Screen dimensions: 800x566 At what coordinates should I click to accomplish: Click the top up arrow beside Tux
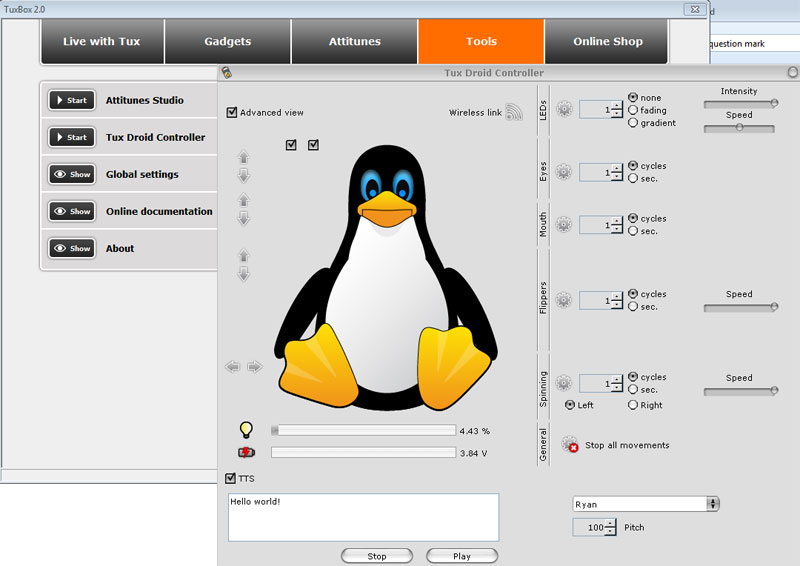pos(244,157)
